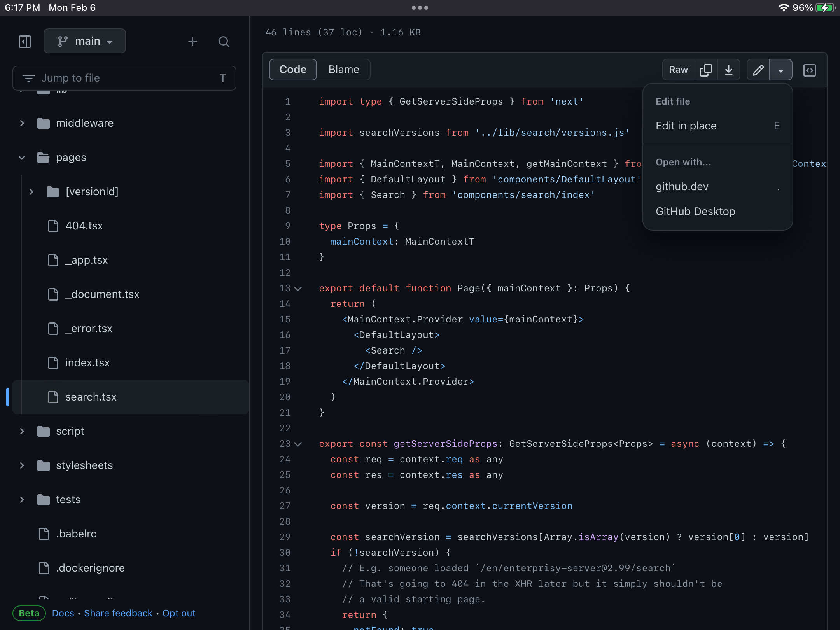Click line number 27 in the code
The width and height of the screenshot is (840, 630).
click(285, 506)
